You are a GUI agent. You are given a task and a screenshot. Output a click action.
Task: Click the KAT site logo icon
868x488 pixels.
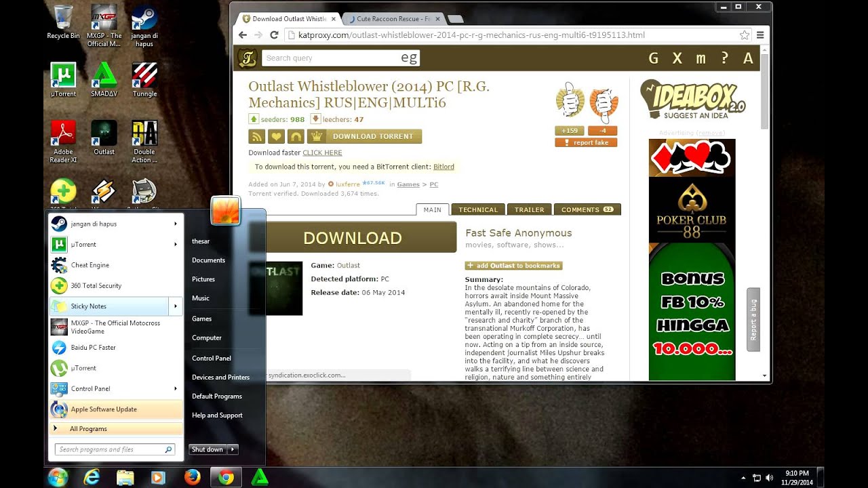(248, 58)
